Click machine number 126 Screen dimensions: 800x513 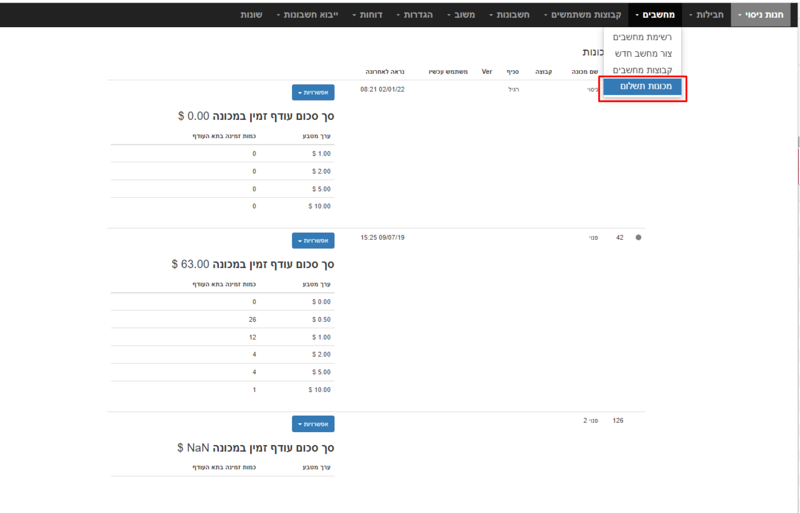point(618,421)
